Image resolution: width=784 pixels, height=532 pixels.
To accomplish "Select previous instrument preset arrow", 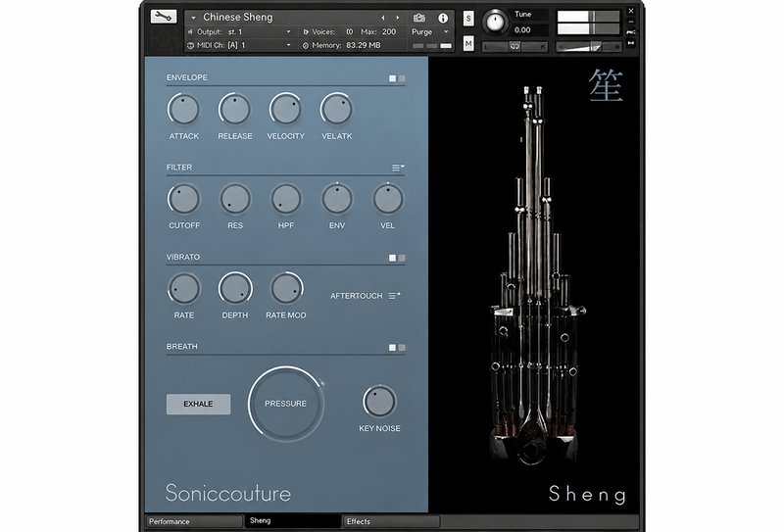I will pyautogui.click(x=383, y=18).
